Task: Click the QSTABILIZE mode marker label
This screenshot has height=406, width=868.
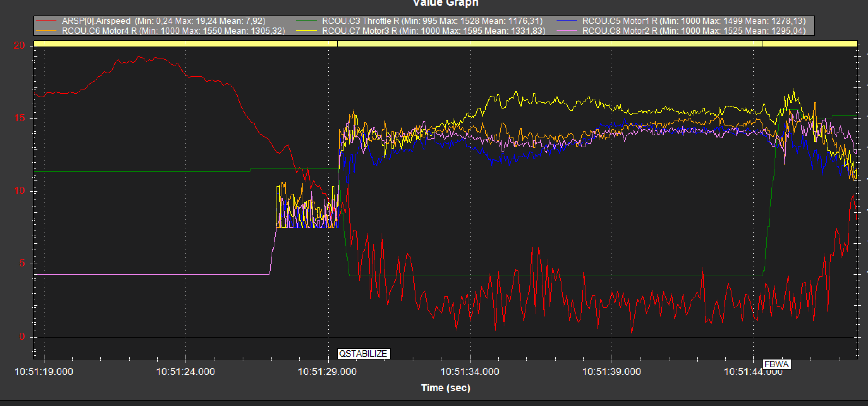Action: (363, 353)
